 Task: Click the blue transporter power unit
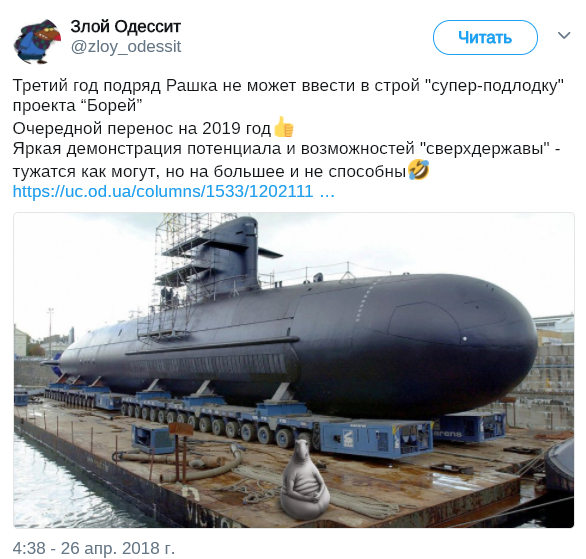(376, 438)
